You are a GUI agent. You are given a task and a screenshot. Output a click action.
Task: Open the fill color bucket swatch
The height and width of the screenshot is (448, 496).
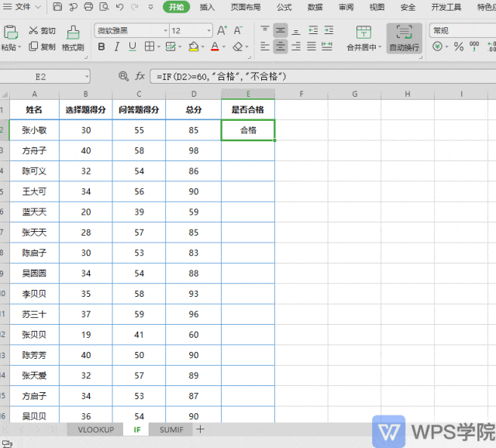point(194,47)
